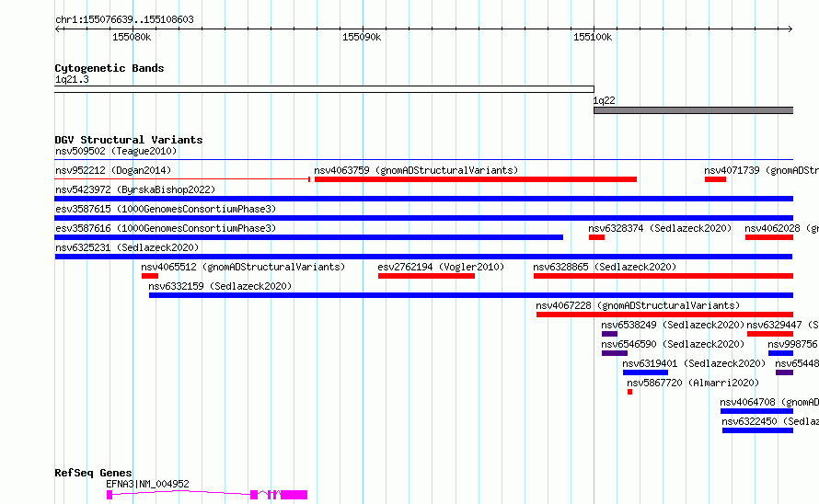Select the gray 1q22 cytogenetic band bar
Image resolution: width=819 pixels, height=504 pixels.
(694, 110)
